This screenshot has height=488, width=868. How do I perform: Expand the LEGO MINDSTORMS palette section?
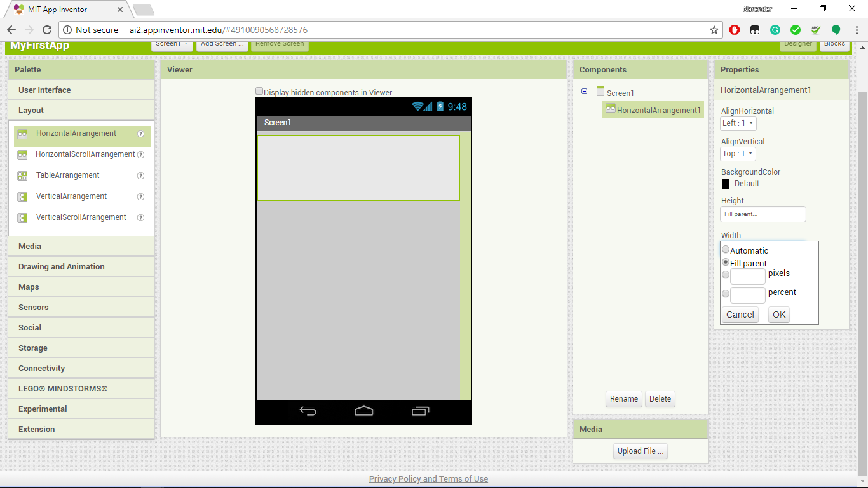coord(81,389)
